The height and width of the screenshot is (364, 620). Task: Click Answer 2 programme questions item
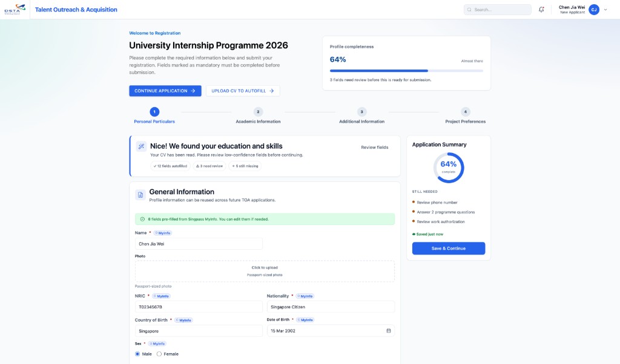click(445, 212)
